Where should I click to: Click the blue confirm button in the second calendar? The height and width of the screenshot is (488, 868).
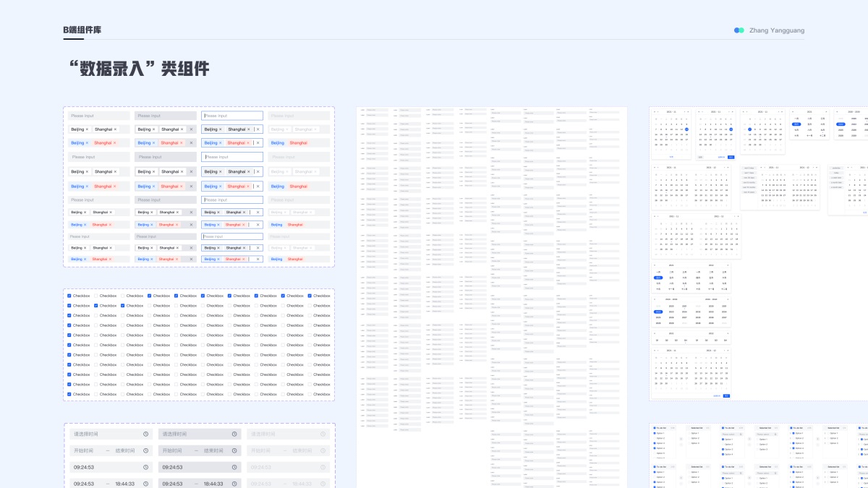[x=731, y=157]
